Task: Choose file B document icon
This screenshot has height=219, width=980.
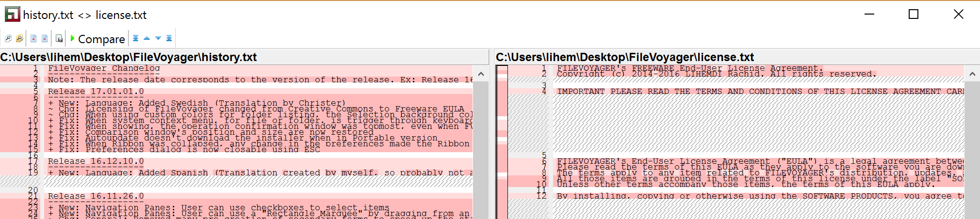Action: (45, 38)
